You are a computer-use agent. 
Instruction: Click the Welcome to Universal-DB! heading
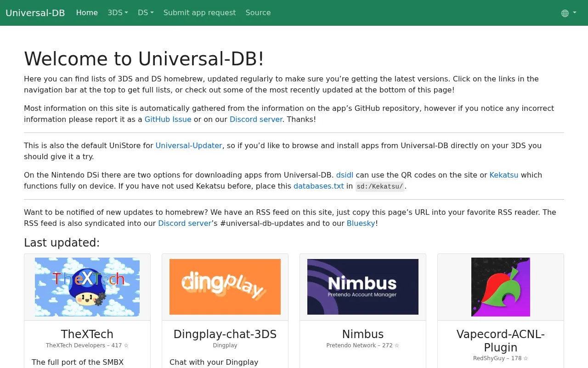click(x=144, y=59)
